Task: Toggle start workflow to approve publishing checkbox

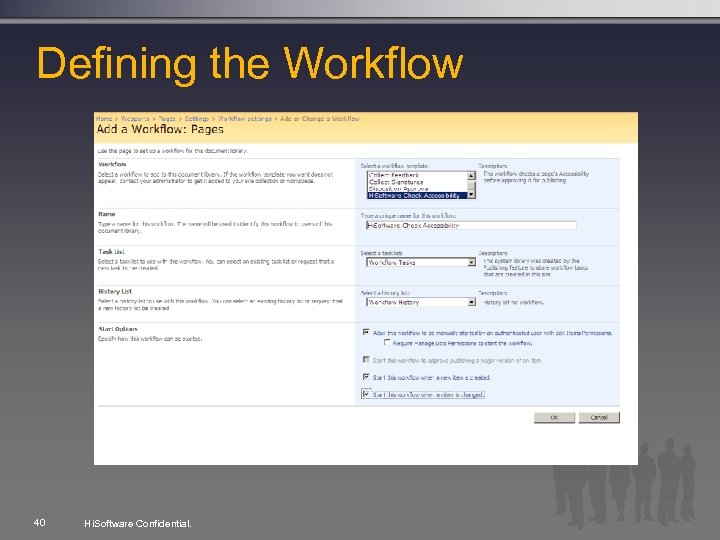Action: click(x=366, y=360)
